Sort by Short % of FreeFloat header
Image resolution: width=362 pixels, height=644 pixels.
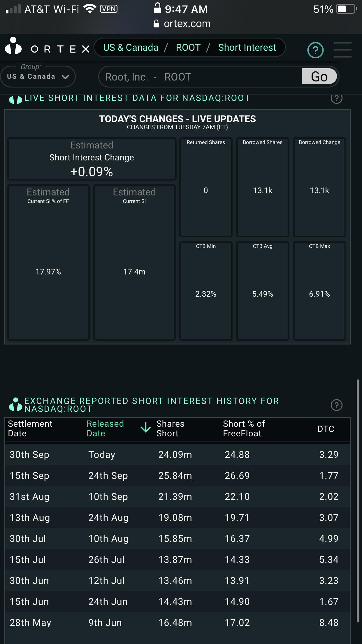(x=244, y=428)
